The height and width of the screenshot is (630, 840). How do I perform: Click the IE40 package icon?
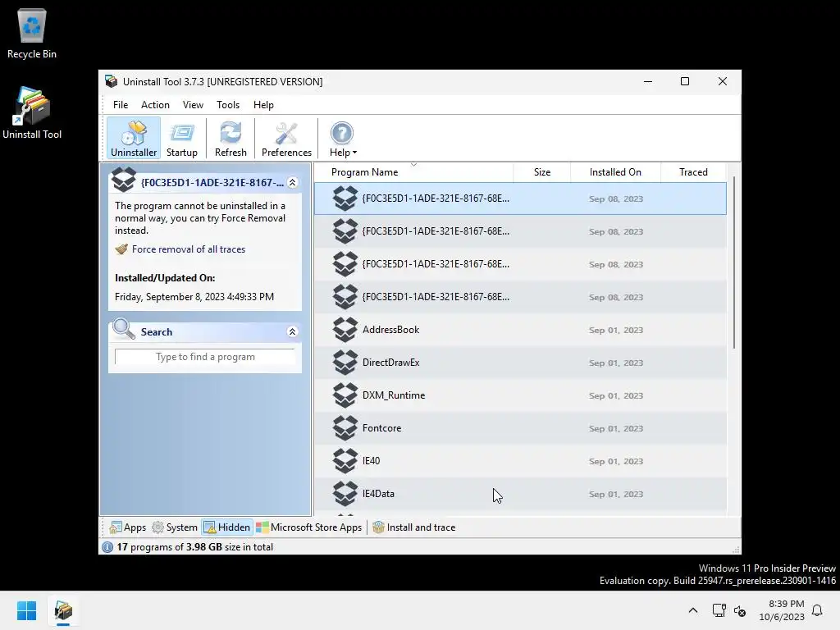click(345, 461)
